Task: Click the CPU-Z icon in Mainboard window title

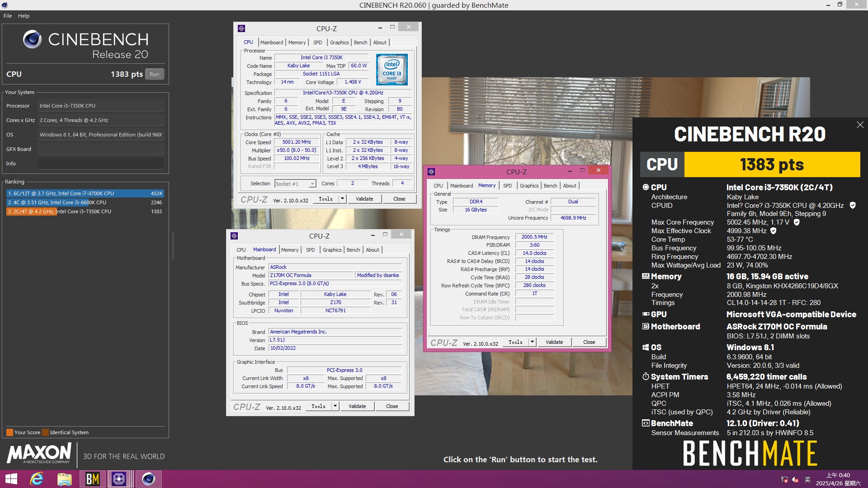Action: tap(234, 236)
